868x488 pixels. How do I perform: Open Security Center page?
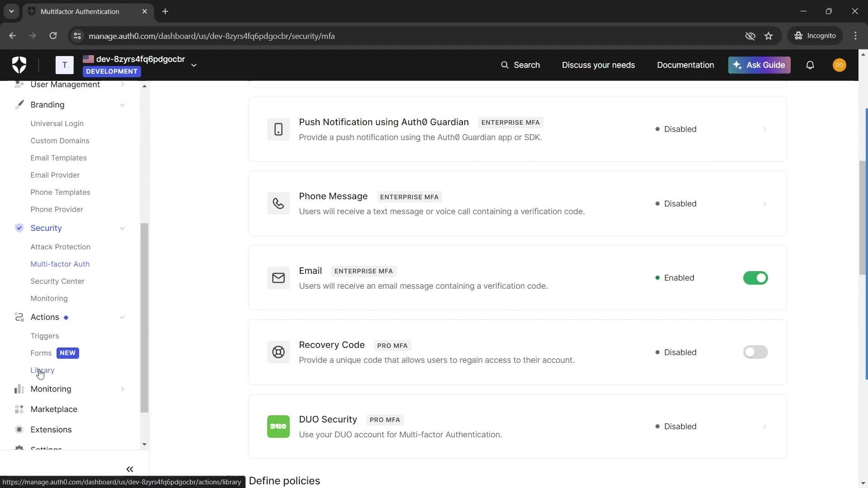click(x=57, y=281)
